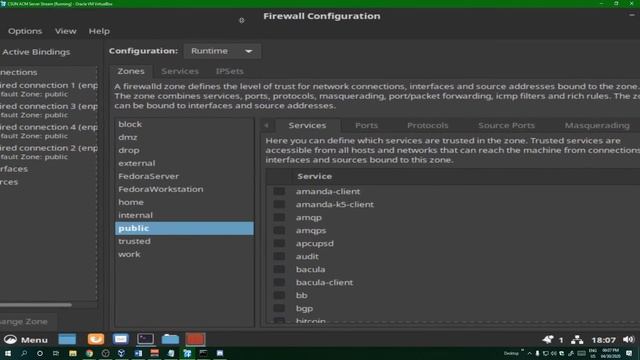Click the left tab-scroll arrow beside Services

[x=267, y=125]
